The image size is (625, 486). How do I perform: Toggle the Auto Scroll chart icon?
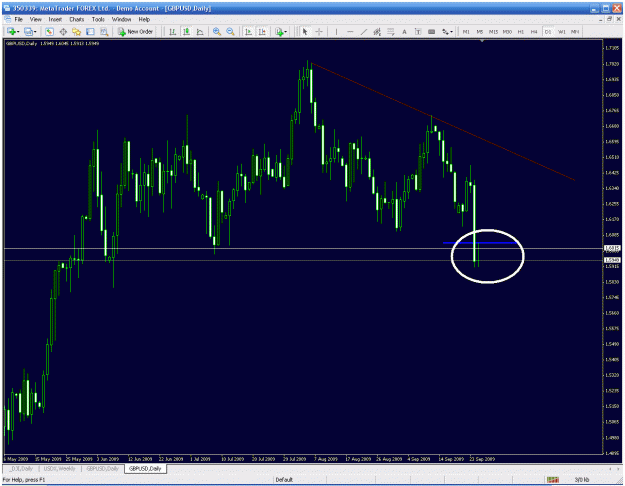click(248, 31)
